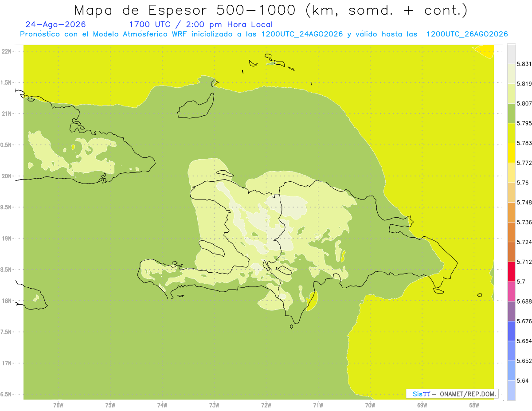The height and width of the screenshot is (411, 532).
Task: Click the date label '24-Ago-2026'
Action: (x=56, y=24)
